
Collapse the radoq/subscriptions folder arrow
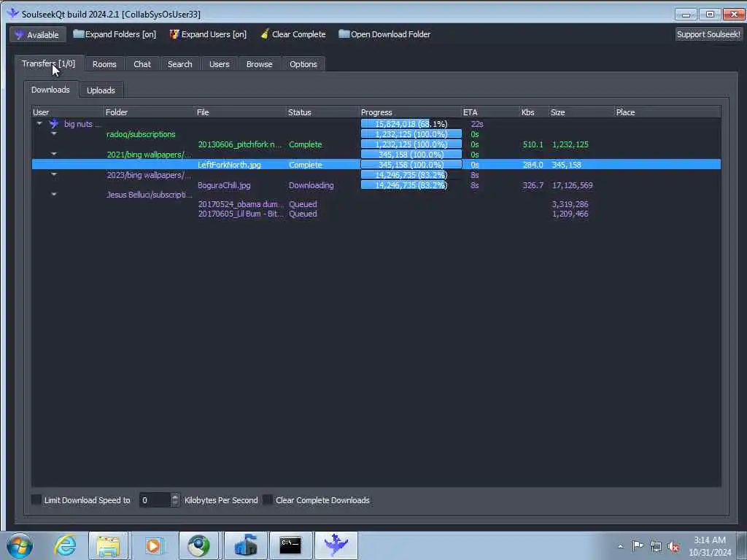(54, 134)
